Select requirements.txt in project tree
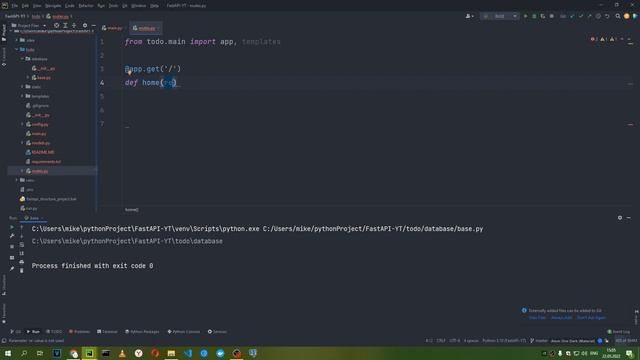Viewport: 640px width, 360px height. pyautogui.click(x=43, y=162)
